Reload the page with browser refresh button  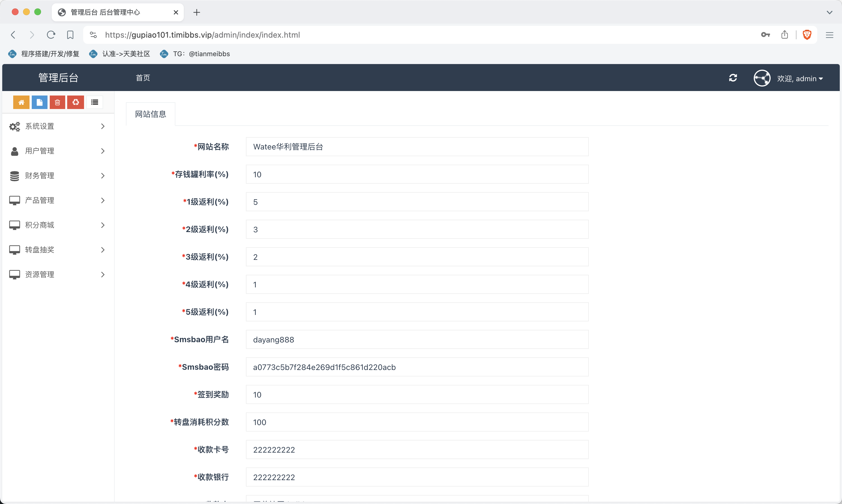click(51, 35)
